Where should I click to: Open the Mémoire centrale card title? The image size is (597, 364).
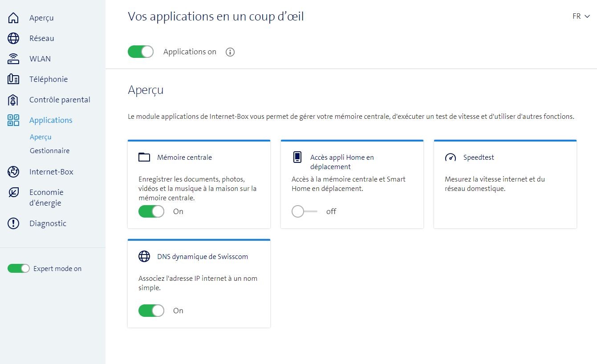(x=184, y=158)
